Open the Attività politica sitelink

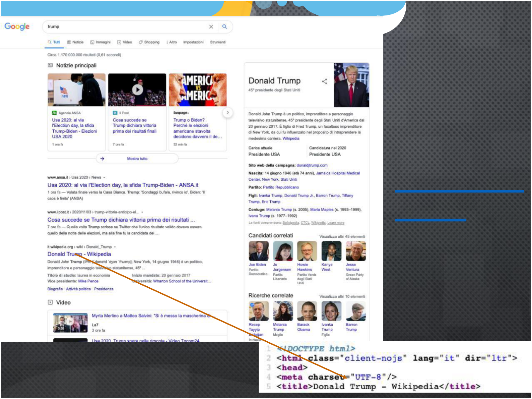point(78,289)
